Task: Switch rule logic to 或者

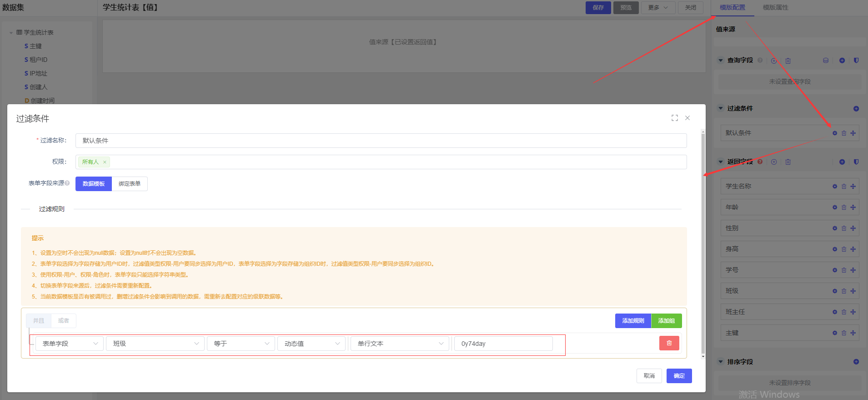Action: [64, 321]
